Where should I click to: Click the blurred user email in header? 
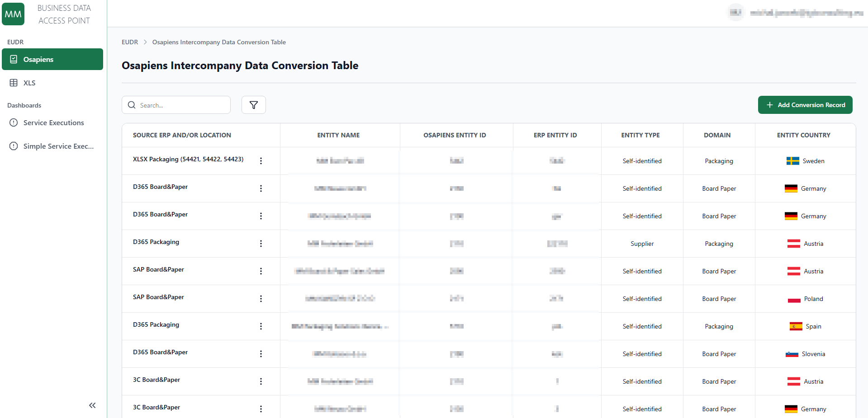point(806,13)
